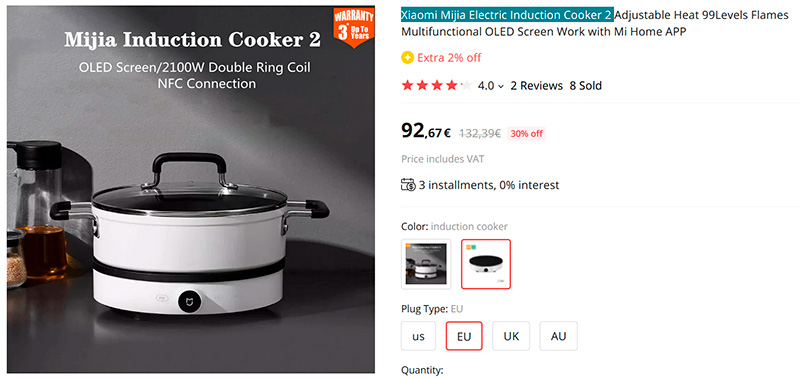The height and width of the screenshot is (378, 800).
Task: Click the first red rating star
Action: pos(407,86)
